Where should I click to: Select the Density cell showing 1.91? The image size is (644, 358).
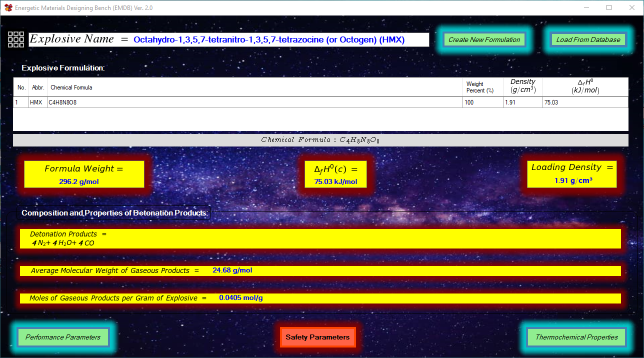click(521, 102)
